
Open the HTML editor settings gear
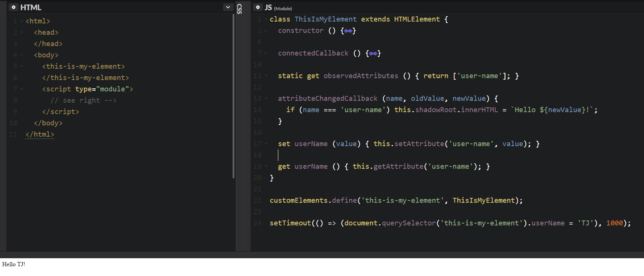[x=14, y=7]
